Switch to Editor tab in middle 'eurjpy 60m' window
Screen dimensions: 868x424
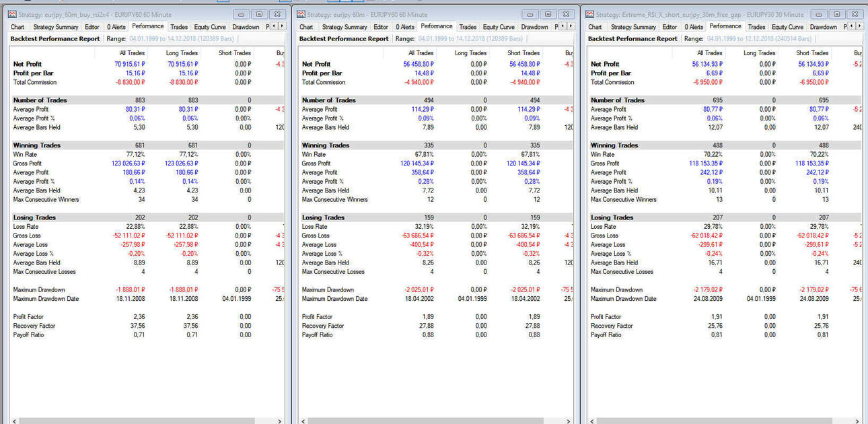tap(381, 27)
